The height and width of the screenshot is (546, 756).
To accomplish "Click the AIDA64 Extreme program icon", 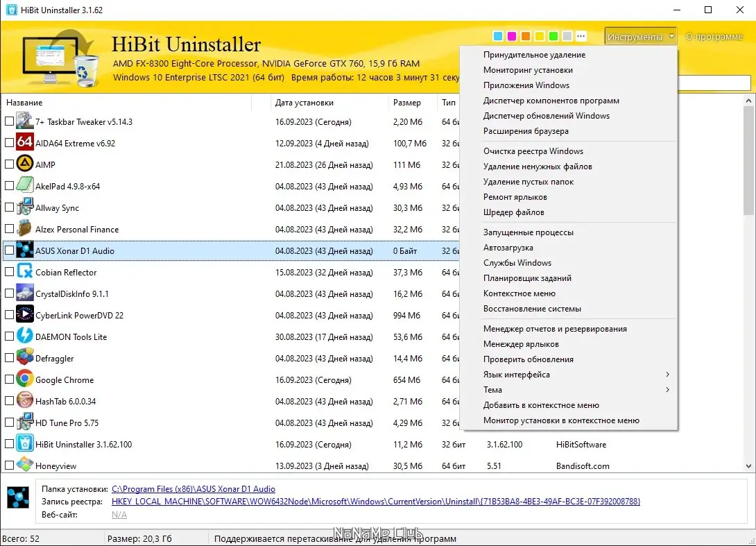I will tap(24, 142).
